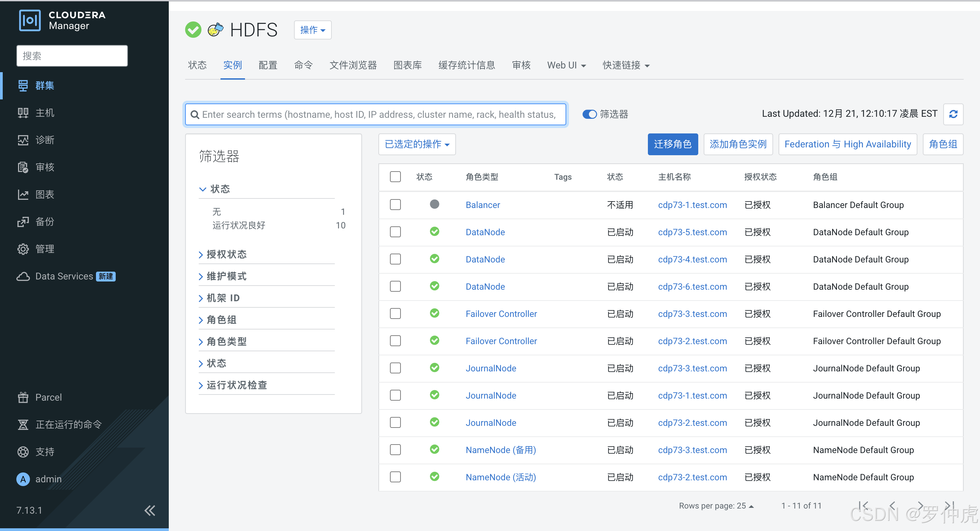Screen dimensions: 980x531
Task: Open the 已选定的操作 dropdown
Action: click(416, 144)
